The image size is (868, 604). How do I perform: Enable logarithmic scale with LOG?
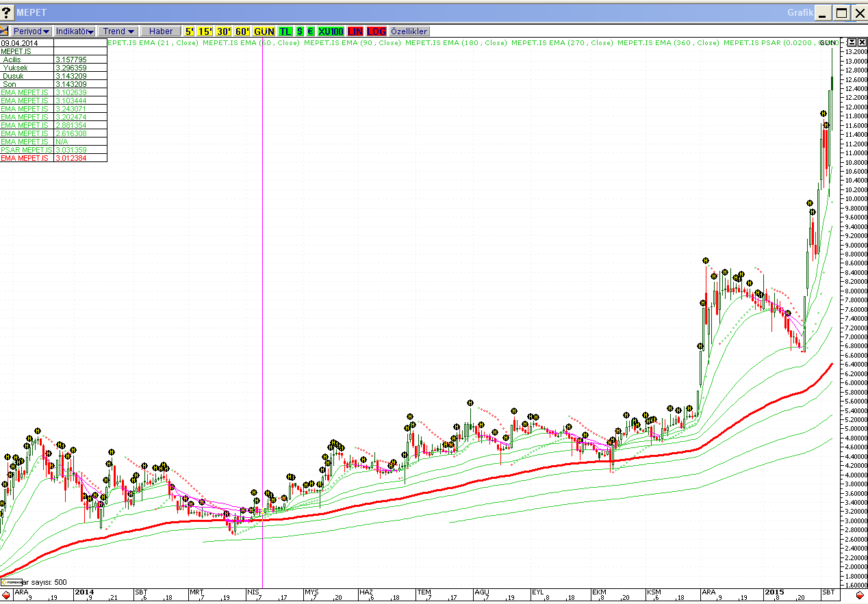[376, 31]
